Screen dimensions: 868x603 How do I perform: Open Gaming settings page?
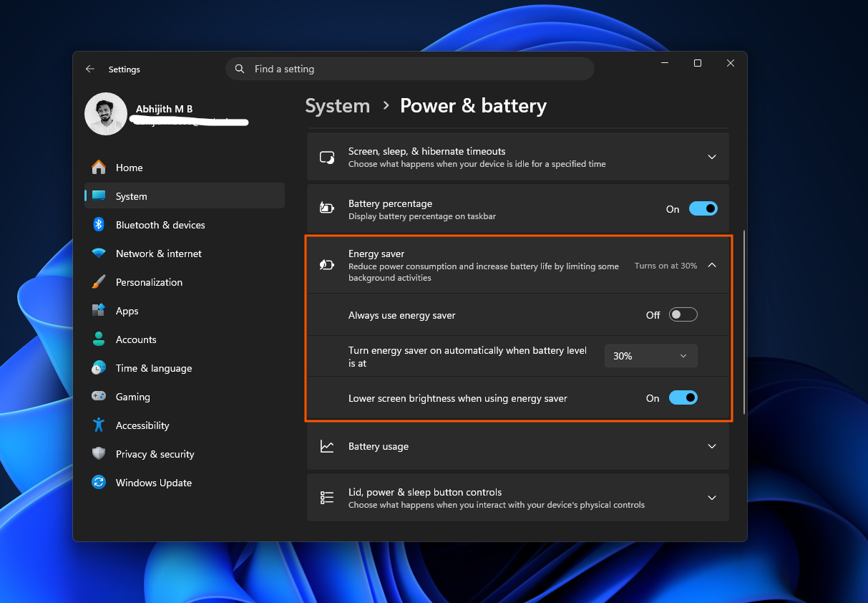click(x=185, y=397)
